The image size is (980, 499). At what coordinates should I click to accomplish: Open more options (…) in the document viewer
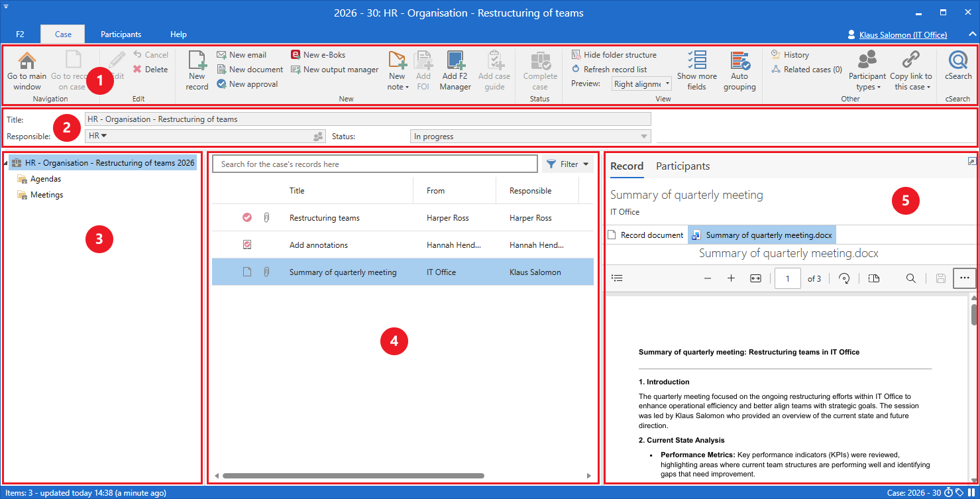(964, 278)
